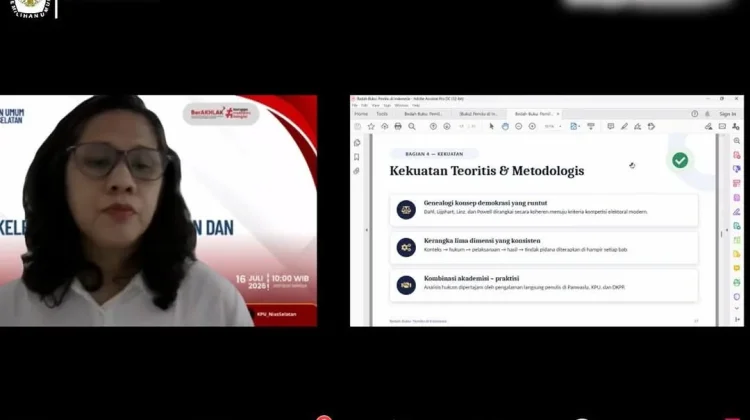750x420 pixels.
Task: Click "Genealogi konsep demokrasi yang runtut" card
Action: pyautogui.click(x=543, y=210)
